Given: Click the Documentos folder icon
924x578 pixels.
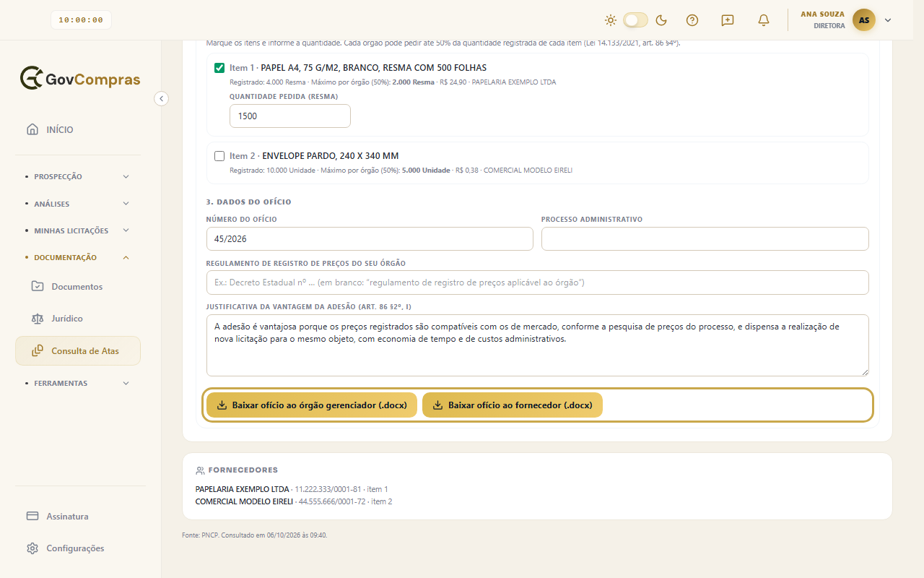Looking at the screenshot, I should coord(38,286).
